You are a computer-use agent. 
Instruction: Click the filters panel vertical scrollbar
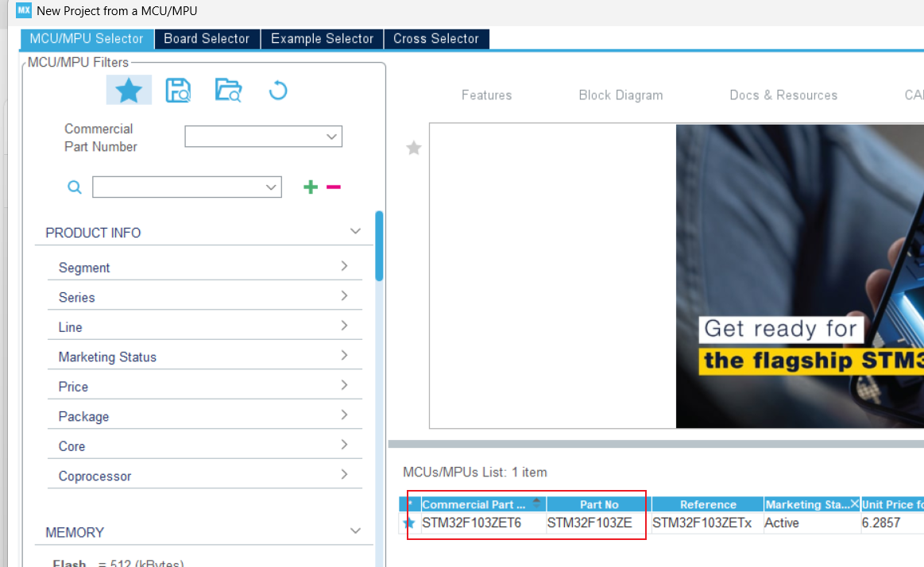380,246
